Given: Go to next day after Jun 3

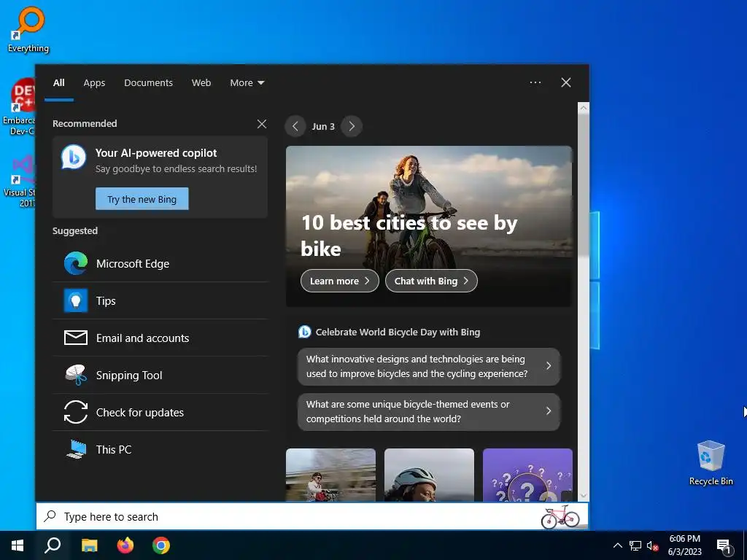Looking at the screenshot, I should point(352,126).
